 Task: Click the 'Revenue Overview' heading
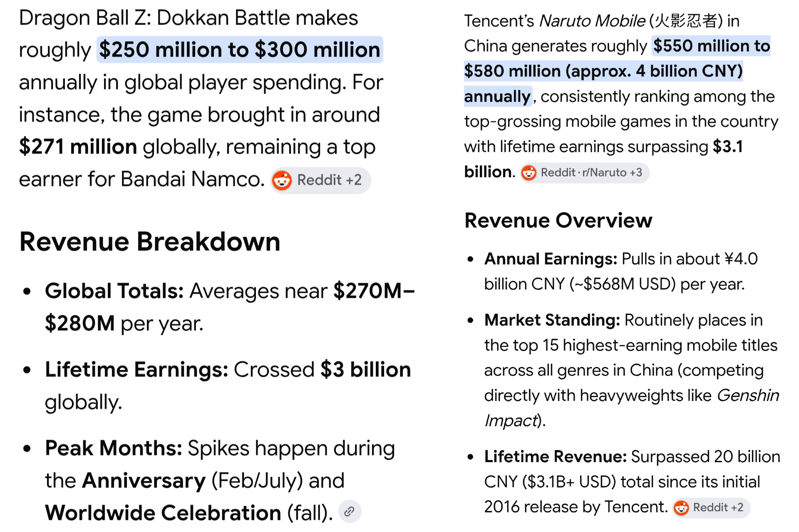tap(558, 220)
